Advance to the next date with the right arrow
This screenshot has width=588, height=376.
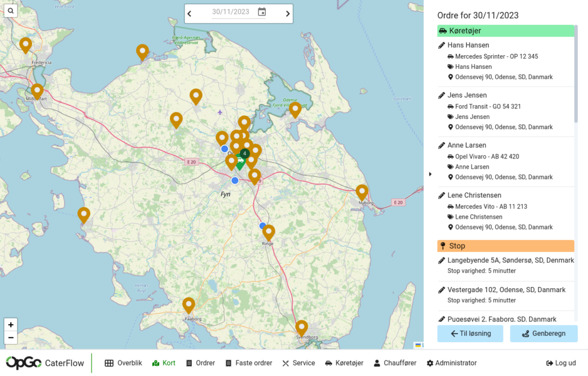tap(288, 13)
